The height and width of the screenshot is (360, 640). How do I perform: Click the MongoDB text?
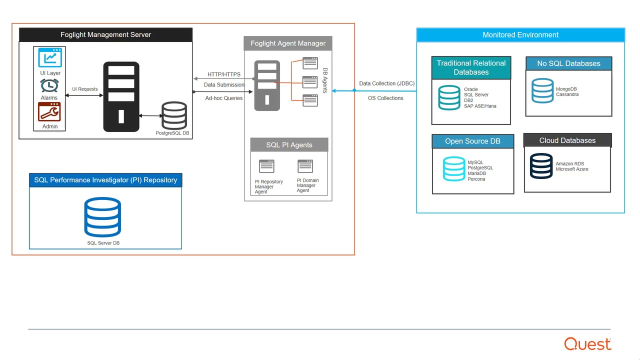click(x=566, y=89)
